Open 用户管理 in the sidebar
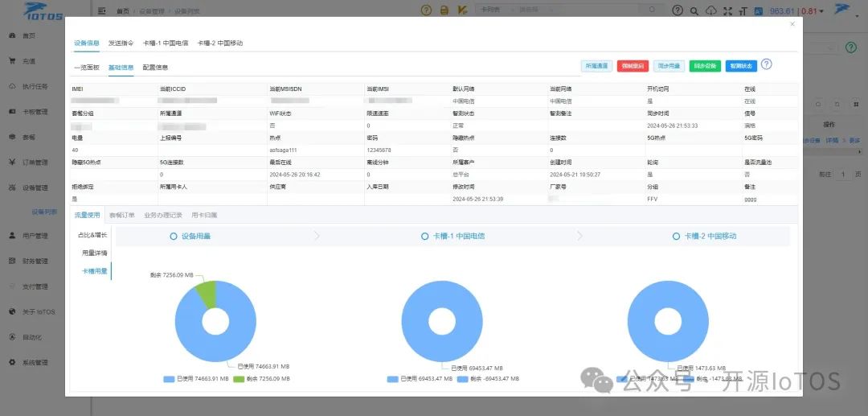The height and width of the screenshot is (416, 868). click(x=35, y=236)
